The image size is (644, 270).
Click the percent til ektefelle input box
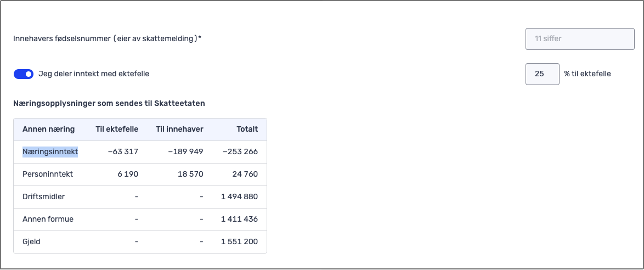click(x=542, y=74)
